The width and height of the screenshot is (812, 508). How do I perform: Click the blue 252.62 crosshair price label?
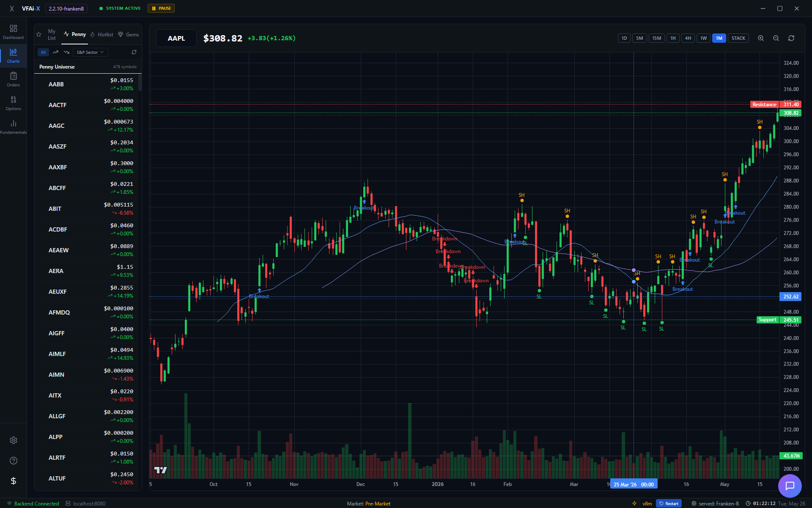pyautogui.click(x=790, y=296)
